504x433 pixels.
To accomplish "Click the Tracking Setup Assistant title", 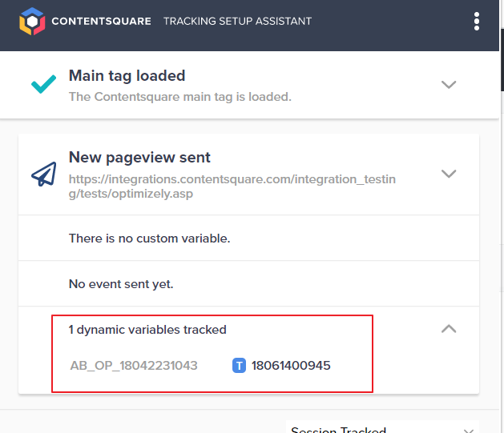I will coord(237,21).
